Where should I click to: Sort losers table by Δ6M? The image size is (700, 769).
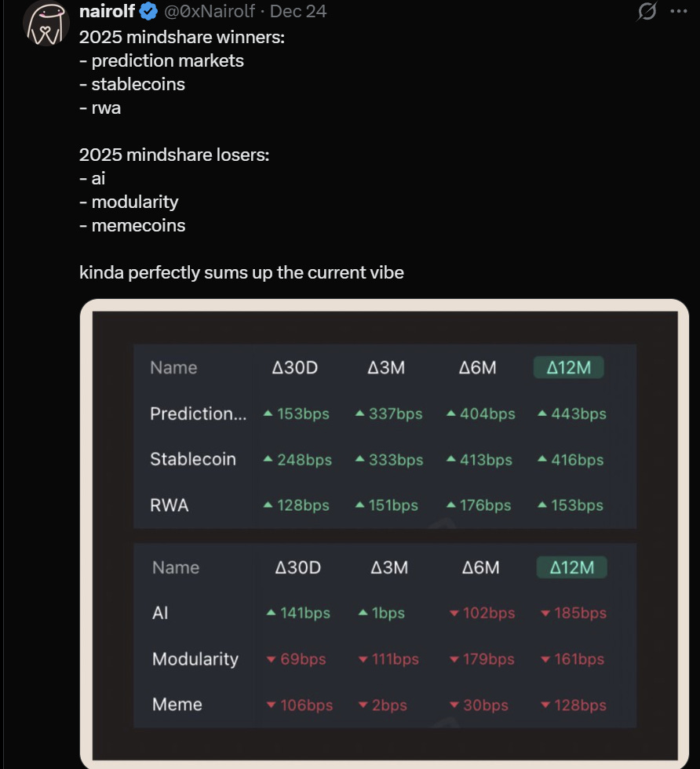[480, 567]
